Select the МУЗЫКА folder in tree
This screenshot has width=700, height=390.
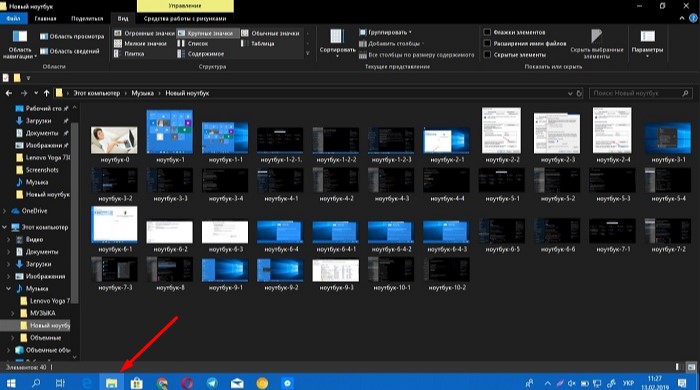pyautogui.click(x=42, y=313)
